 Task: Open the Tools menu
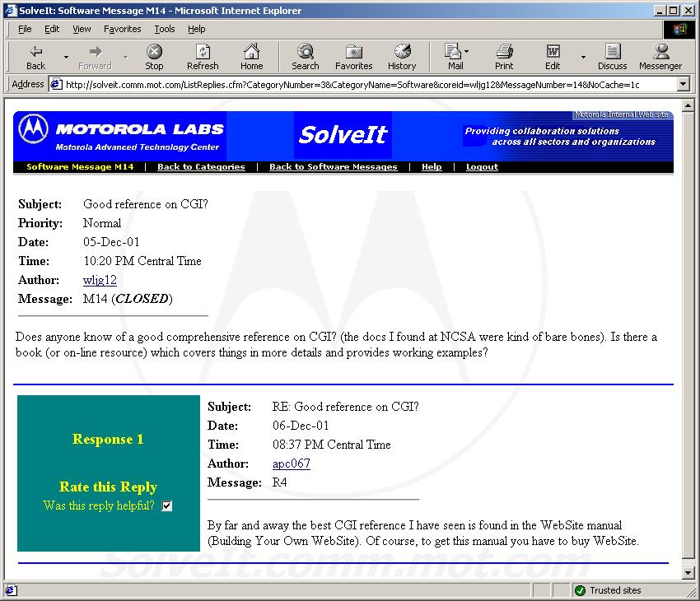165,29
